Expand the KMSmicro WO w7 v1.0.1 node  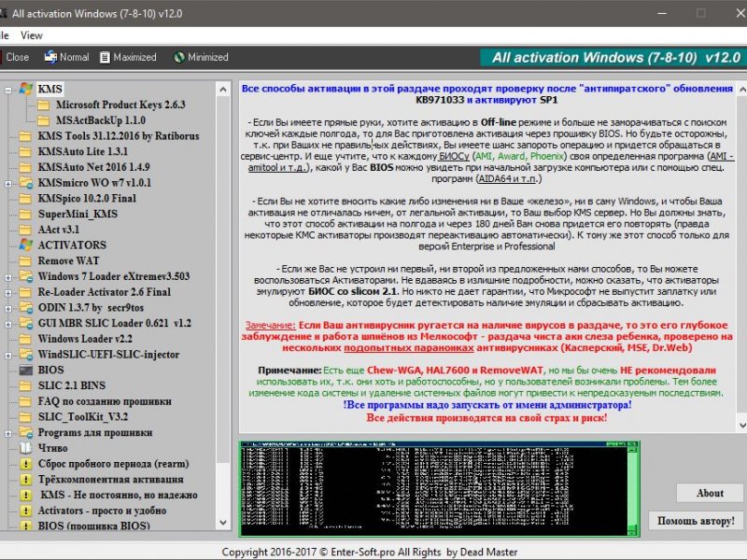coord(8,183)
